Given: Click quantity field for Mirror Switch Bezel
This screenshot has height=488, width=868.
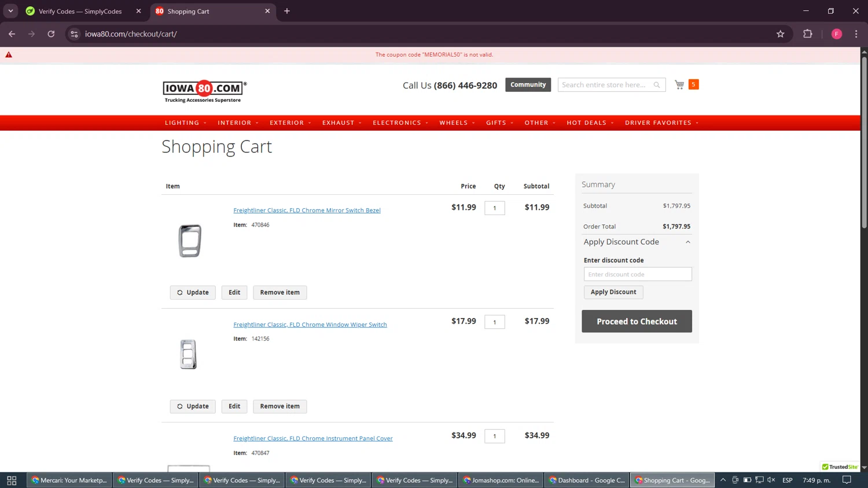Looking at the screenshot, I should (x=495, y=208).
